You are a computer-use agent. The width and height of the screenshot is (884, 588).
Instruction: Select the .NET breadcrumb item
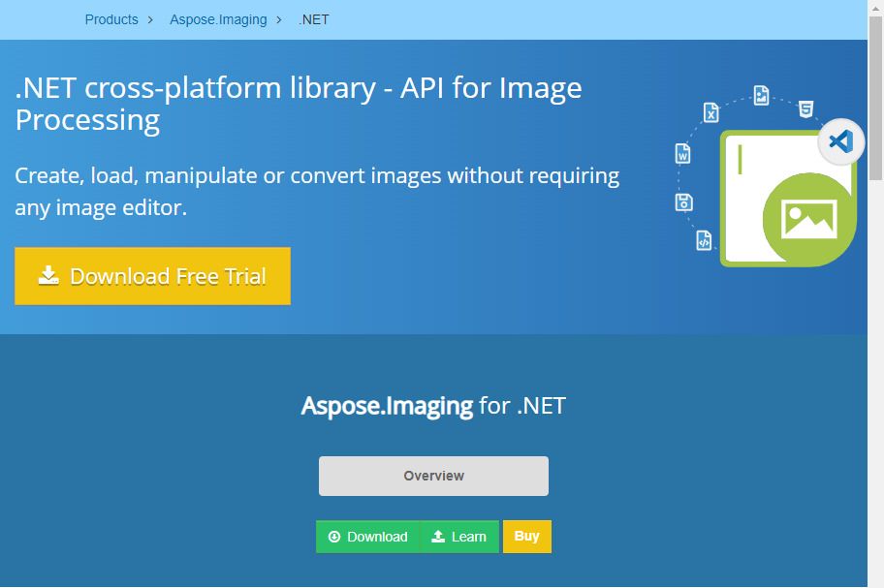point(313,19)
